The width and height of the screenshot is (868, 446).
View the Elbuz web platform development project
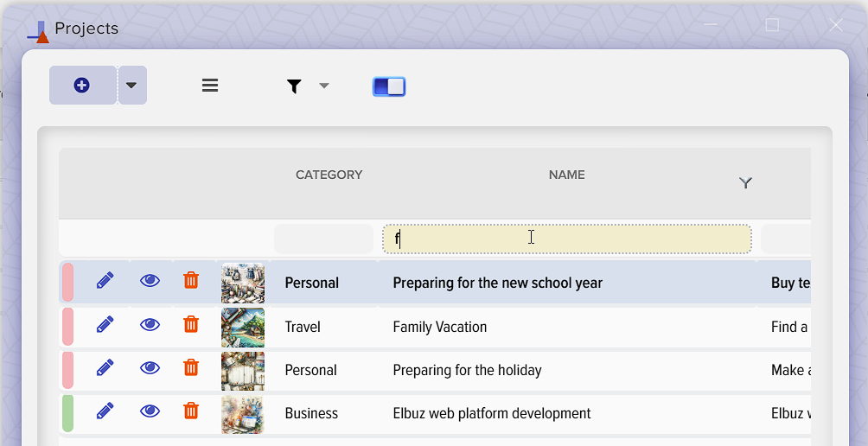tap(150, 411)
